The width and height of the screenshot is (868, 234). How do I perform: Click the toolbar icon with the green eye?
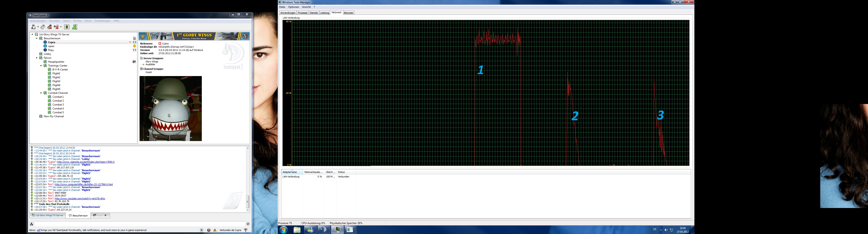pyautogui.click(x=67, y=27)
